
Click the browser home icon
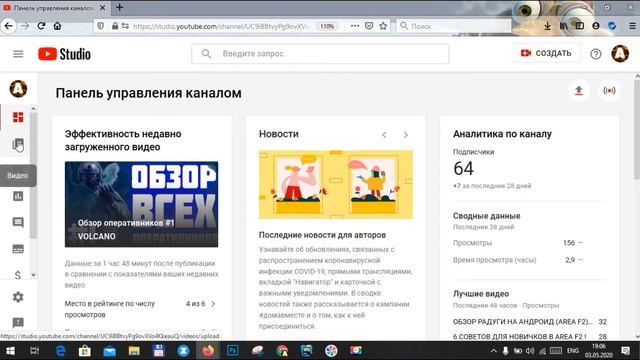tap(57, 26)
